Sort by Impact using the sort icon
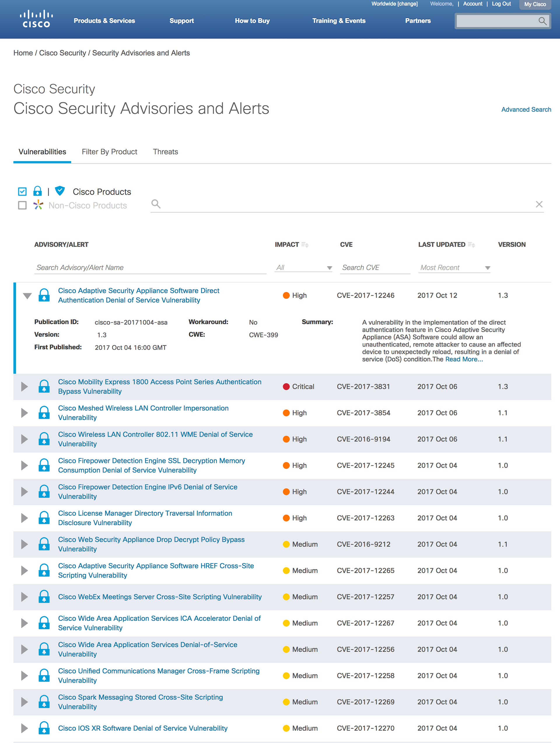Image resolution: width=560 pixels, height=743 pixels. pos(305,245)
